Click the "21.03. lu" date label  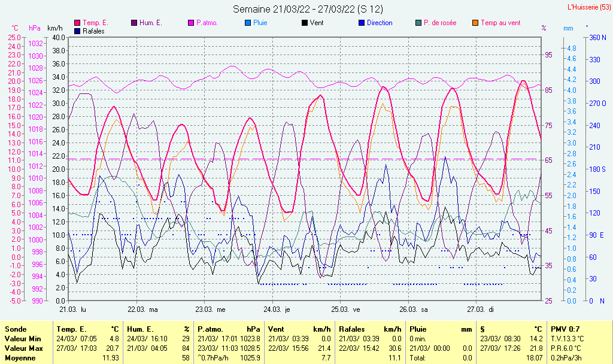(72, 310)
